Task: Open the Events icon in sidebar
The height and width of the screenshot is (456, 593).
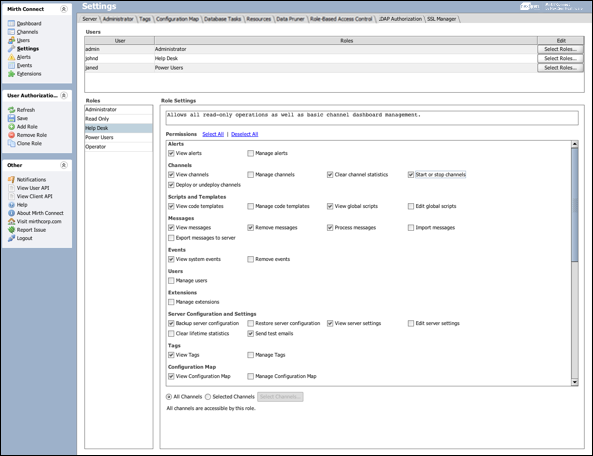Action: (x=11, y=65)
